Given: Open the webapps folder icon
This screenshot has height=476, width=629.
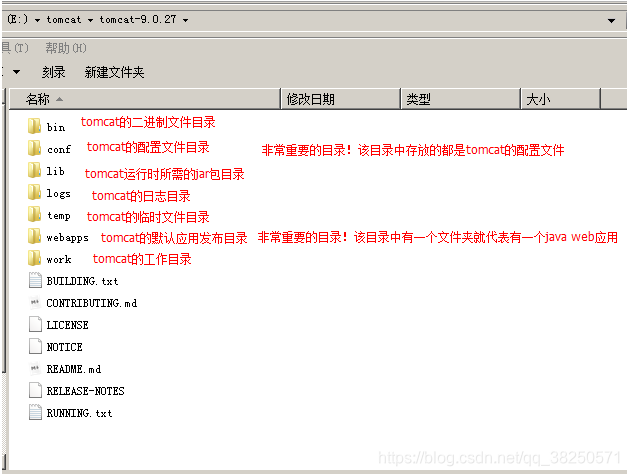Looking at the screenshot, I should (x=34, y=236).
